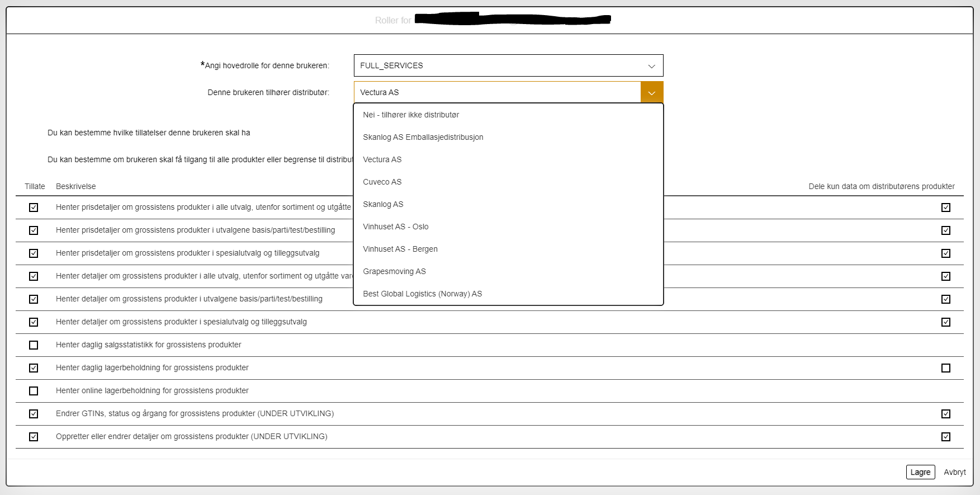This screenshot has width=980, height=495.
Task: Select Grapesmoving AS distributor
Action: click(394, 271)
